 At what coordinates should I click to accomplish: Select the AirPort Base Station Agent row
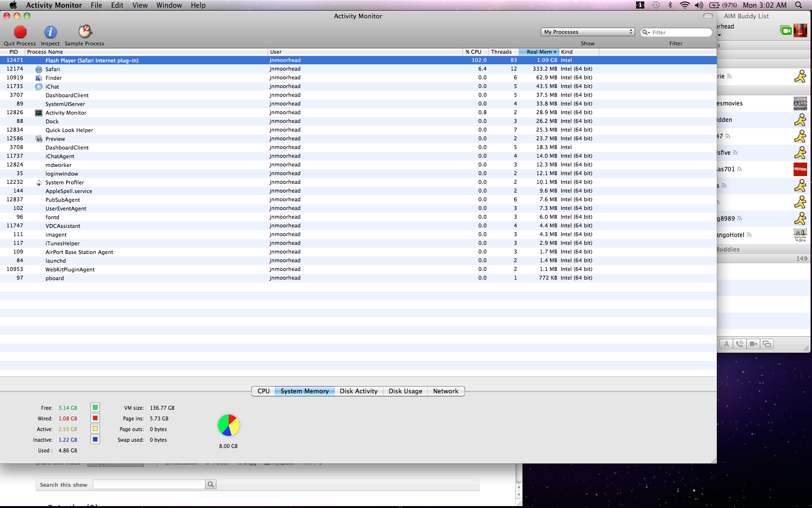(x=358, y=252)
